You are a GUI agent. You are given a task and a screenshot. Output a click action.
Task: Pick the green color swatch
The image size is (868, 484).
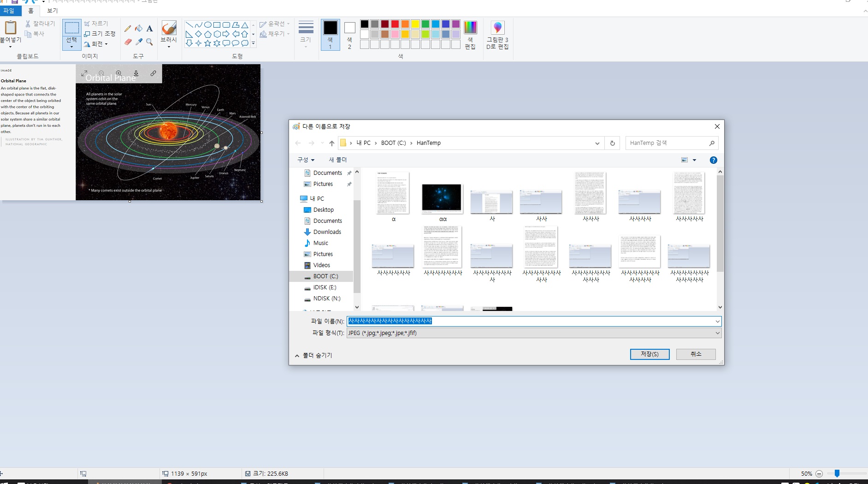coord(425,24)
